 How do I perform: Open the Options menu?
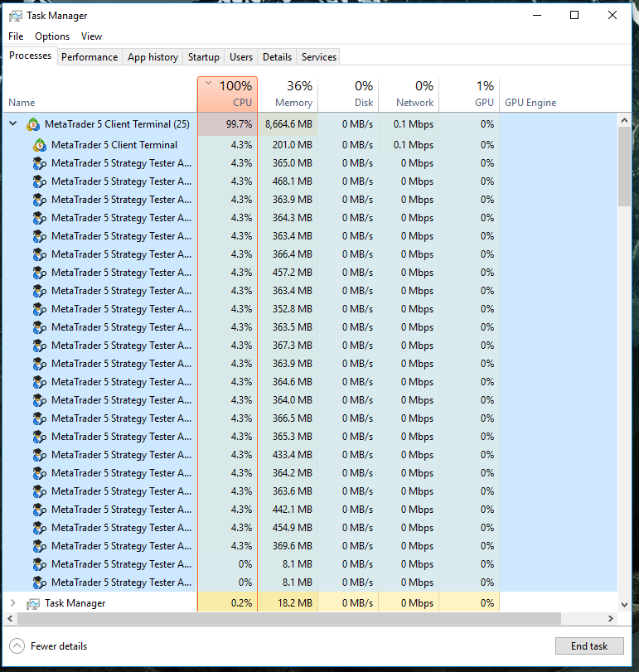(52, 36)
